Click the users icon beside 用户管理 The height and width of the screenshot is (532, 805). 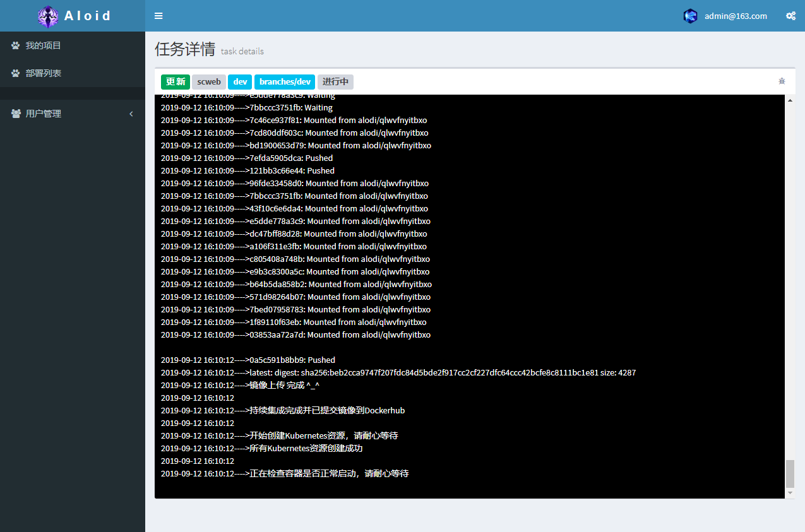[16, 114]
